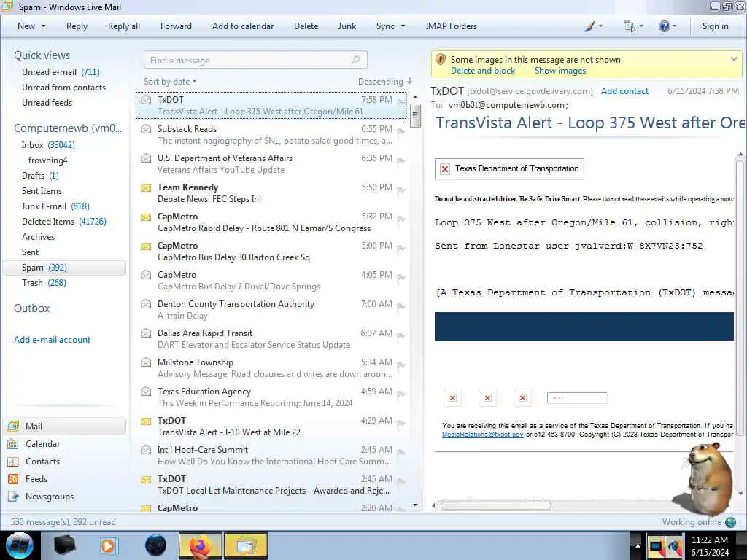
Task: Click the Windows Live Mail taskbar button
Action: [246, 545]
